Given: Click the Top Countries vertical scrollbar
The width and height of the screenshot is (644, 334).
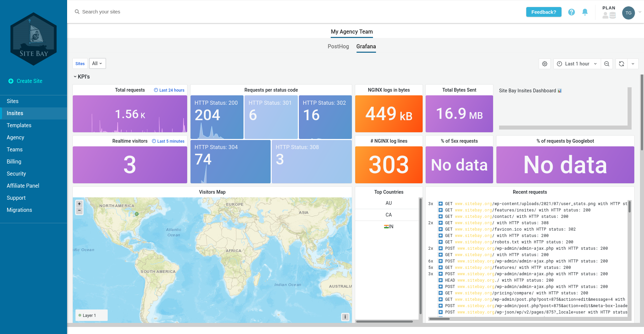Looking at the screenshot, I should (420, 256).
